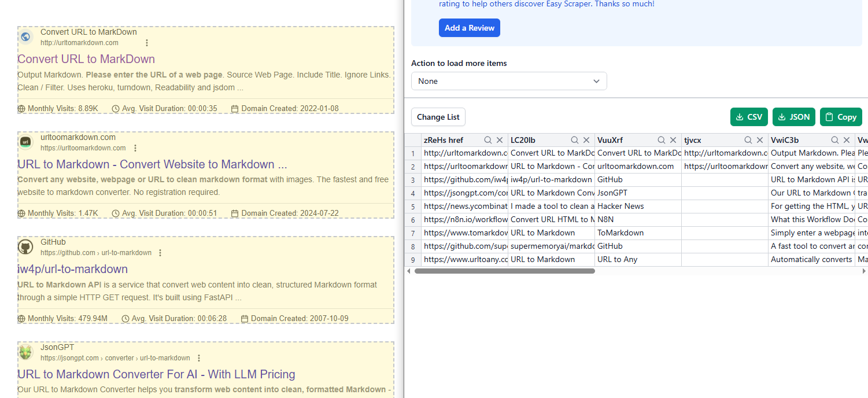
Task: Select the 'ToMarkdown' table cell
Action: pyautogui.click(x=638, y=233)
